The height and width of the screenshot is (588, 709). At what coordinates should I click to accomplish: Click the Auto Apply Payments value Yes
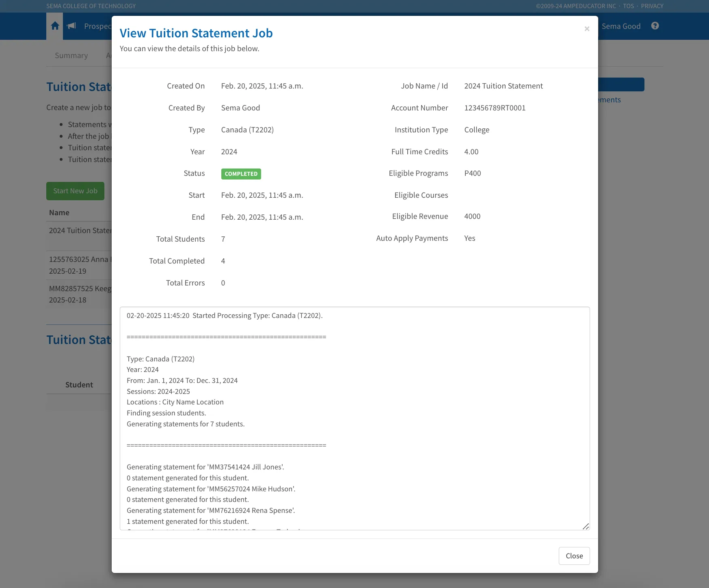tap(470, 238)
